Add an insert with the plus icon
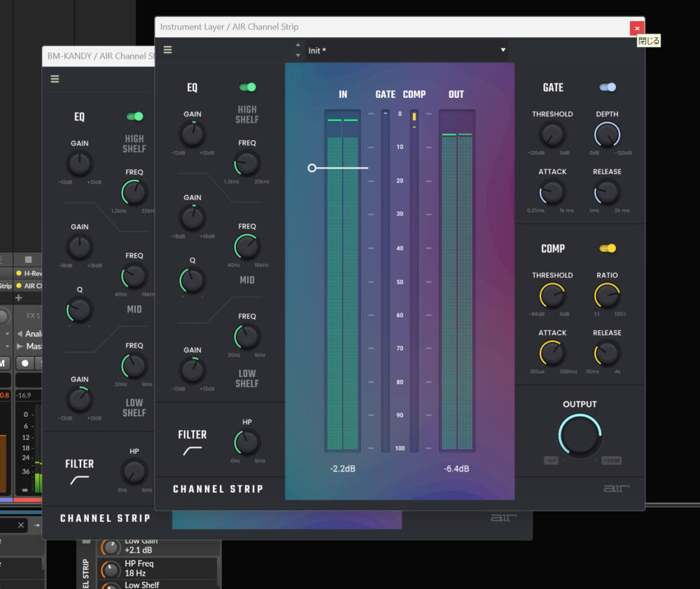This screenshot has width=700, height=589. coord(19,297)
